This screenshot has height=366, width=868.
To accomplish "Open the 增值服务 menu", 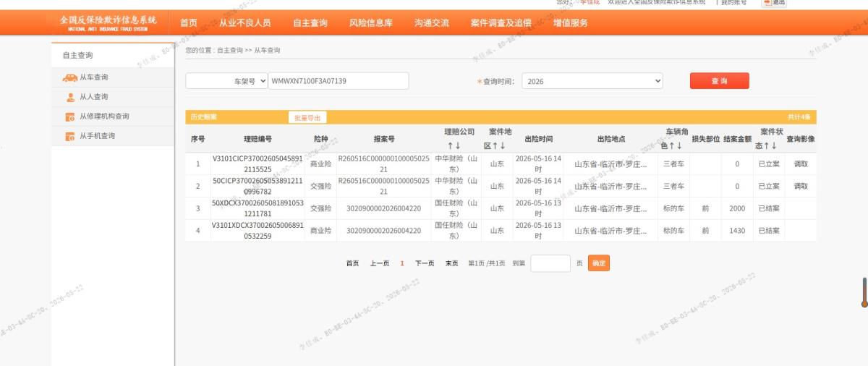I will click(571, 23).
